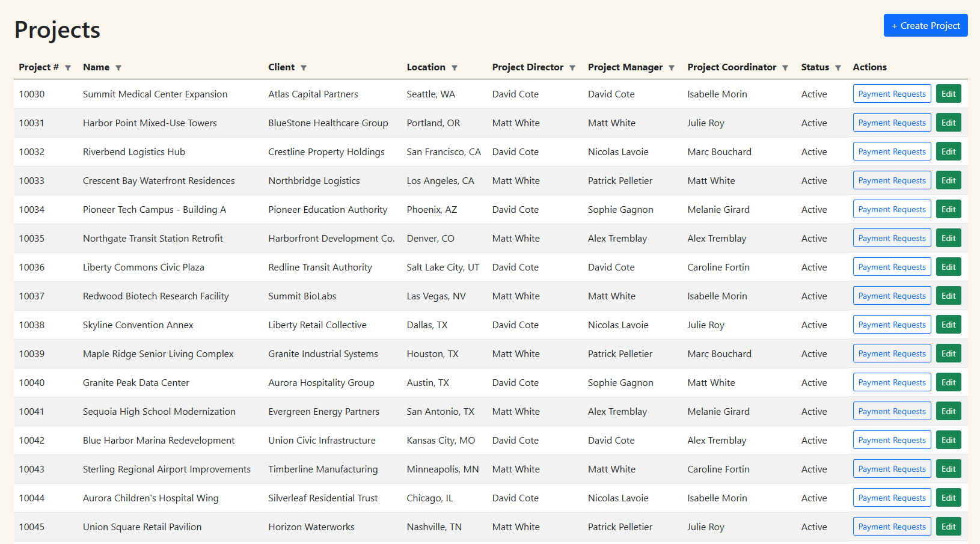The image size is (980, 544).
Task: Edit project 10045 Union Square Retail Pavilion
Action: [x=948, y=527]
